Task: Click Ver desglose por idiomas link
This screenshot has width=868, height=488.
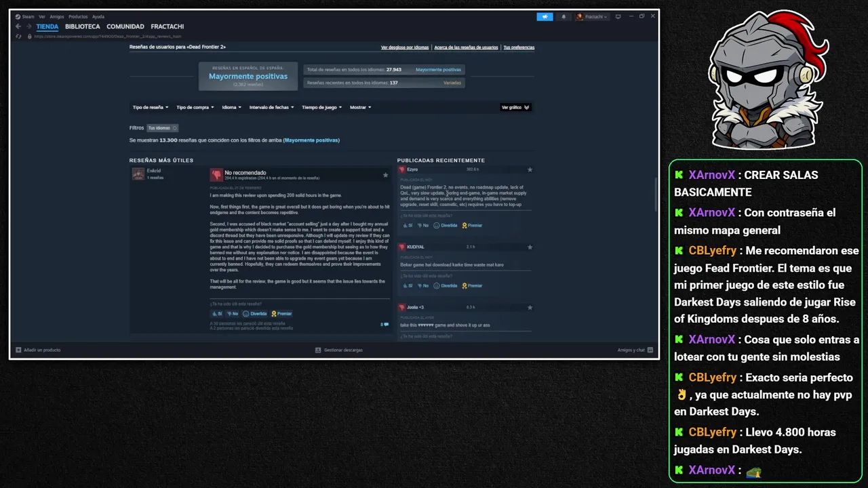Action: coord(405,47)
